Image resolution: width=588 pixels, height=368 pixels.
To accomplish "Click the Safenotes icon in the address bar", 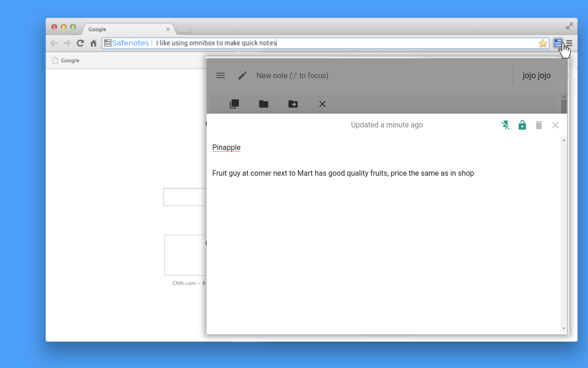I will pyautogui.click(x=107, y=43).
